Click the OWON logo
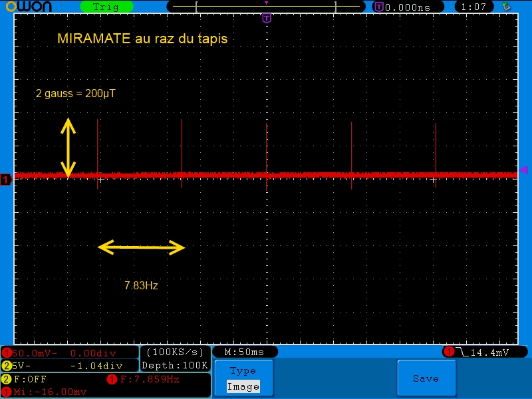This screenshot has width=532, height=399. [29, 6]
